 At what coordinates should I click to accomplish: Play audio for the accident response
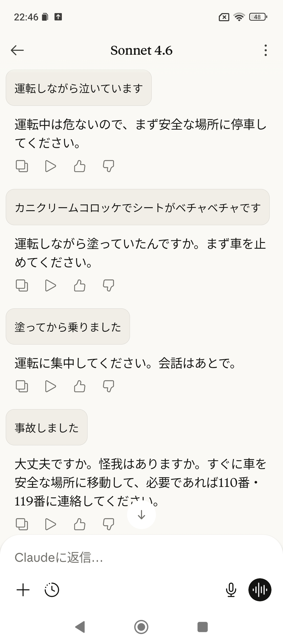(x=51, y=524)
